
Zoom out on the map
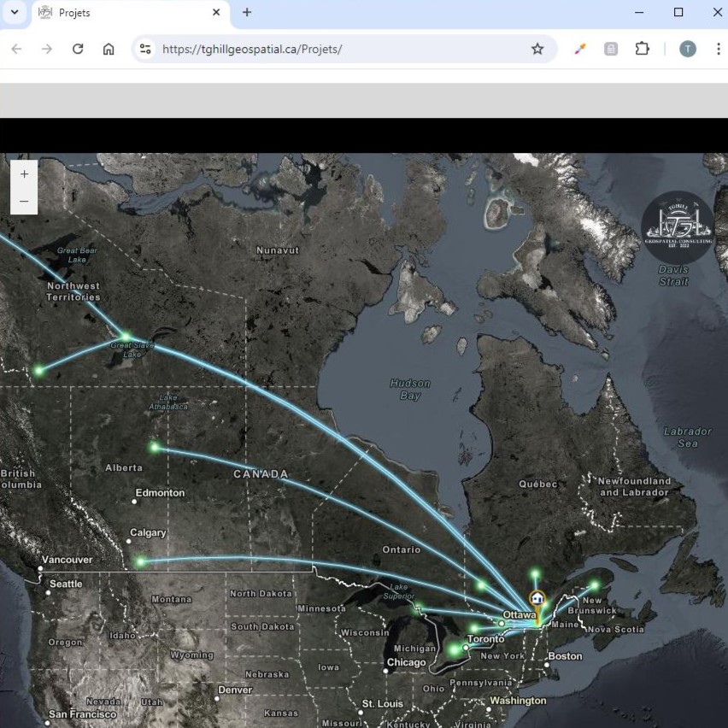click(x=24, y=201)
